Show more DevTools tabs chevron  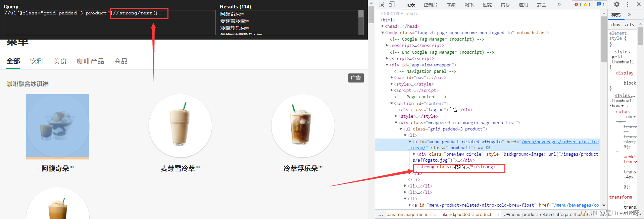pos(559,4)
